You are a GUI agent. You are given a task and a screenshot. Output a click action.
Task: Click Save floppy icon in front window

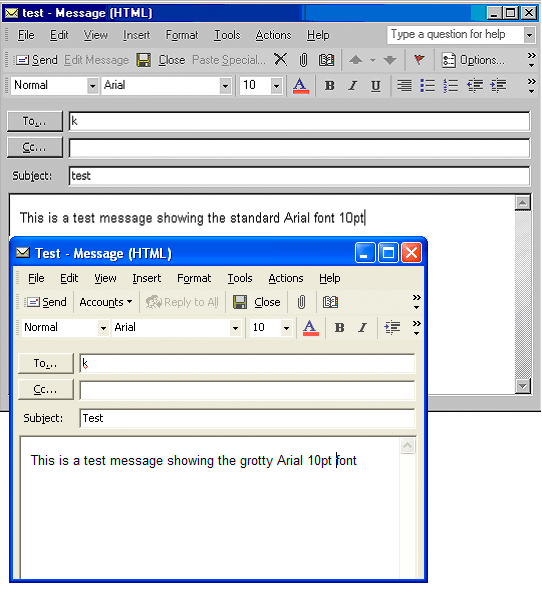point(240,302)
